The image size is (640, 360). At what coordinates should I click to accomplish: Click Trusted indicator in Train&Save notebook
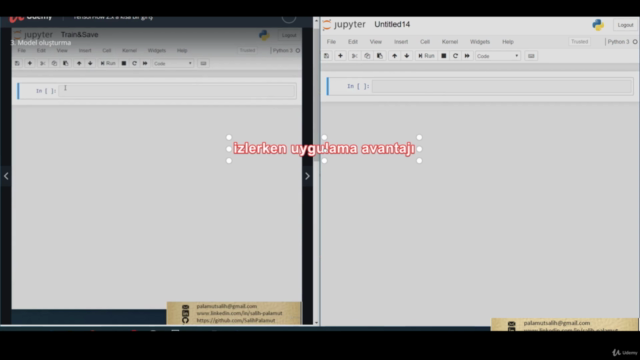[x=247, y=50]
